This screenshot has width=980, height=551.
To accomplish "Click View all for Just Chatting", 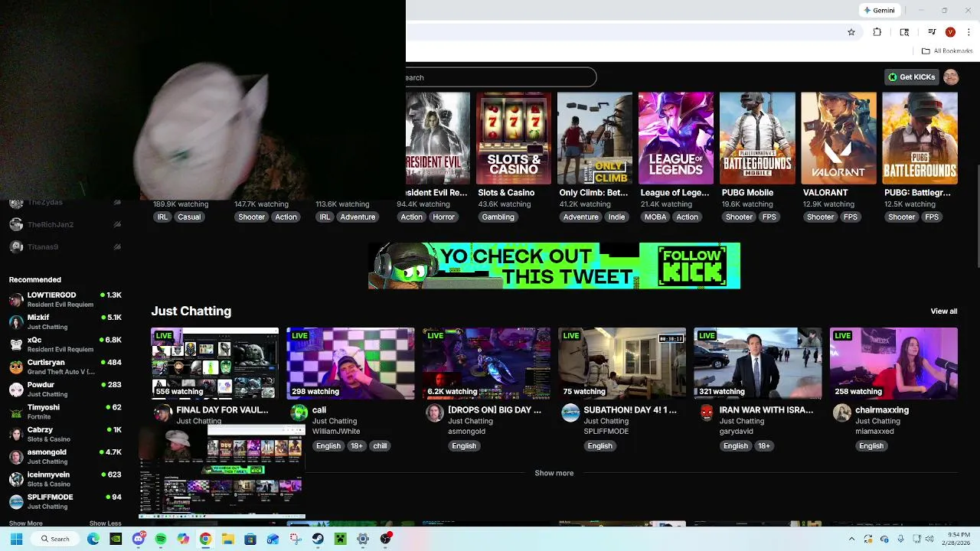I will (943, 311).
